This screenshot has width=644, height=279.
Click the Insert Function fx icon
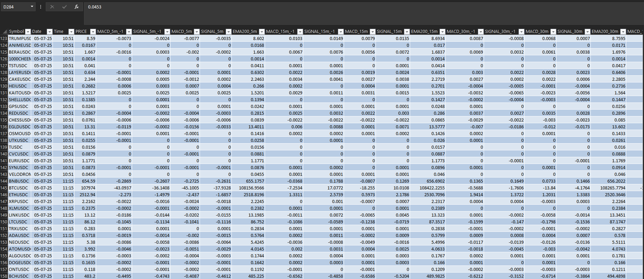[x=76, y=7]
